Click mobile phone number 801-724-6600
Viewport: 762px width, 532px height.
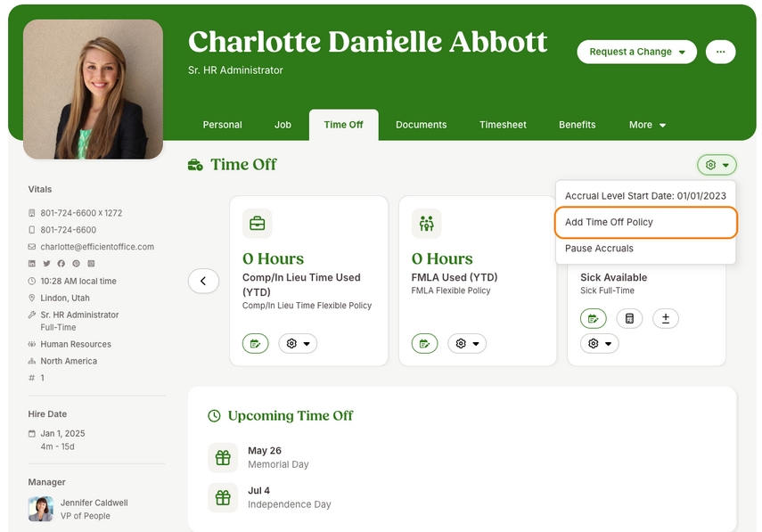pos(68,230)
